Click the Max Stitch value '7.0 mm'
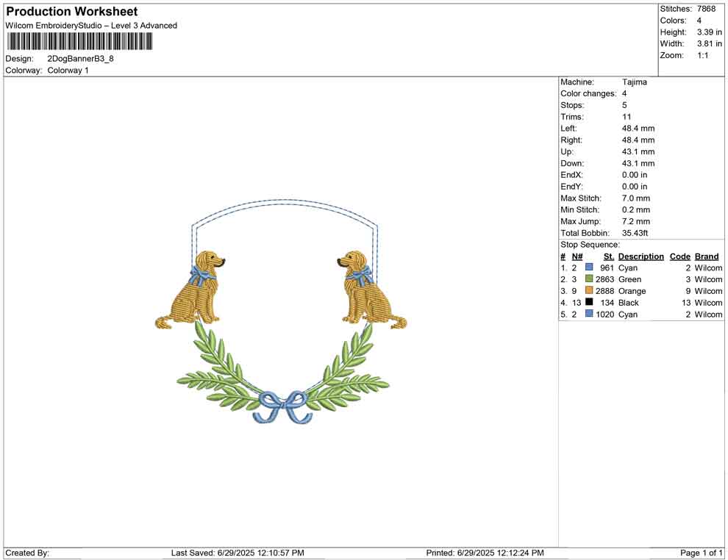Screen dimensions: 728x560 coord(636,198)
